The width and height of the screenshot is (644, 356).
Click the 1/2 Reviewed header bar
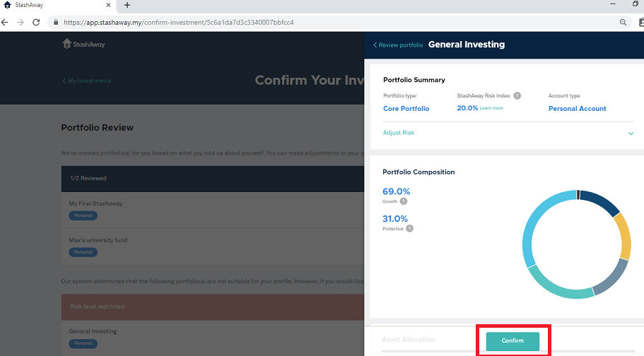[213, 179]
